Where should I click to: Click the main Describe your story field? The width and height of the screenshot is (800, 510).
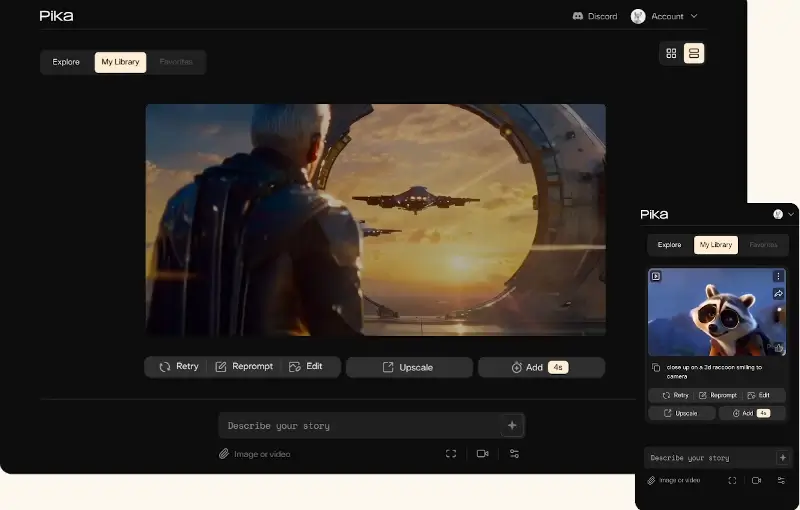pos(360,425)
